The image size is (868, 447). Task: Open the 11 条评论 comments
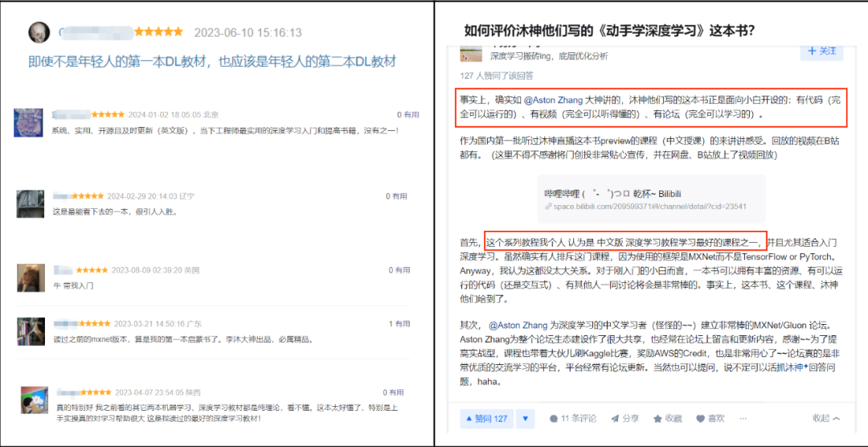pyautogui.click(x=572, y=419)
